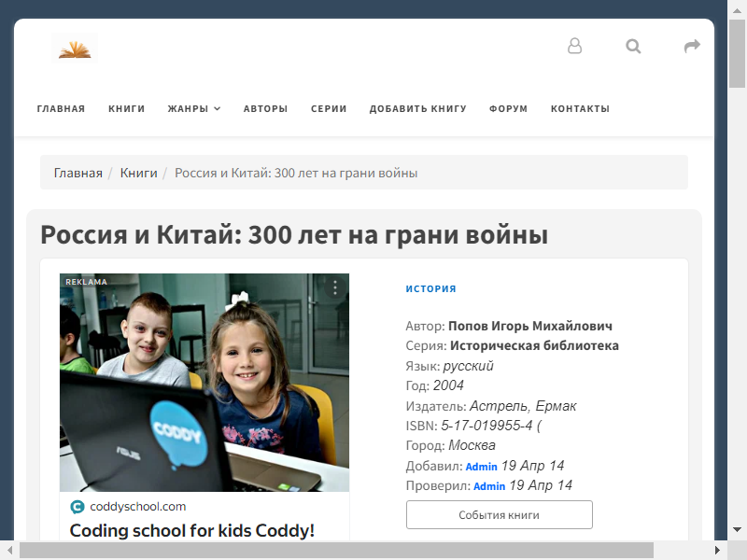Open the Серии menu item
The width and height of the screenshot is (747, 560).
pyautogui.click(x=329, y=108)
